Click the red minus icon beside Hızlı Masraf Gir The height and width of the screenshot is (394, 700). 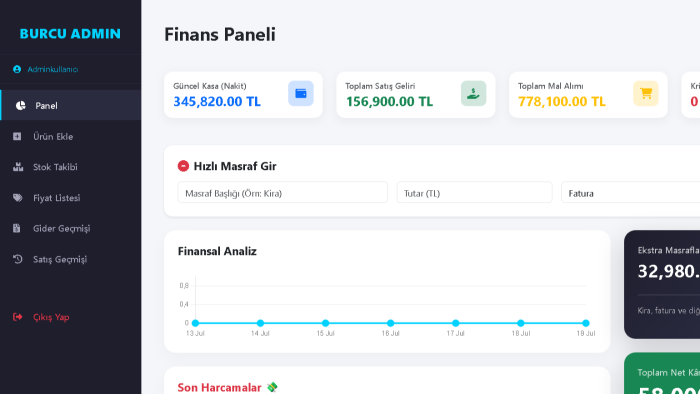(x=183, y=166)
